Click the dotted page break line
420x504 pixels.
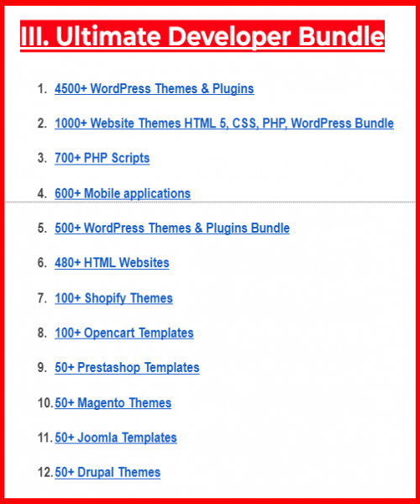[210, 202]
